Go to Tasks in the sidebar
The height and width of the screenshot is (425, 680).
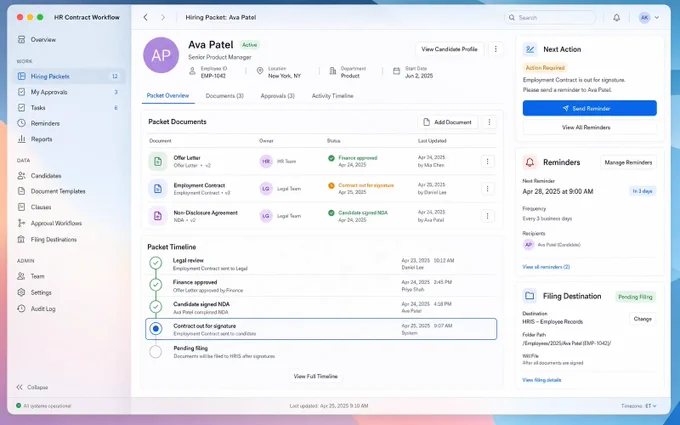38,108
